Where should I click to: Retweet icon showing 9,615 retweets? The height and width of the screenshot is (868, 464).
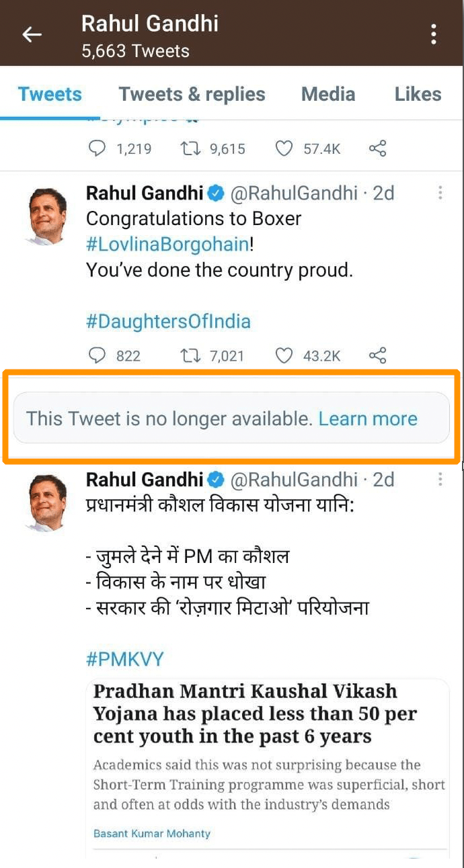click(191, 148)
